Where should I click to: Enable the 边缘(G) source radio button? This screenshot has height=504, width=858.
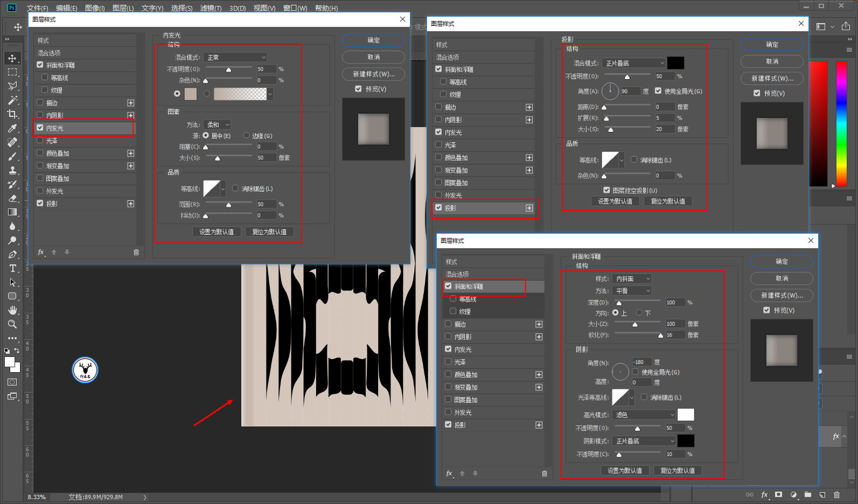point(247,136)
